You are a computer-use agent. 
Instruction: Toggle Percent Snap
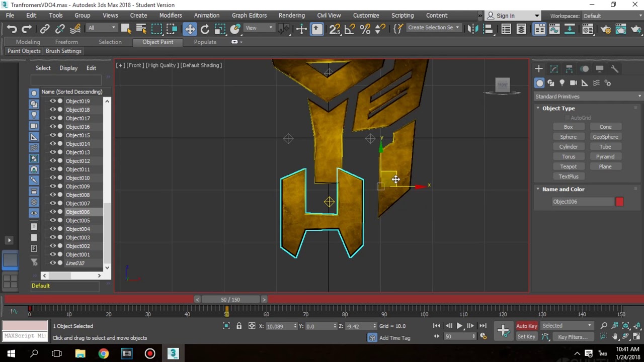click(365, 29)
